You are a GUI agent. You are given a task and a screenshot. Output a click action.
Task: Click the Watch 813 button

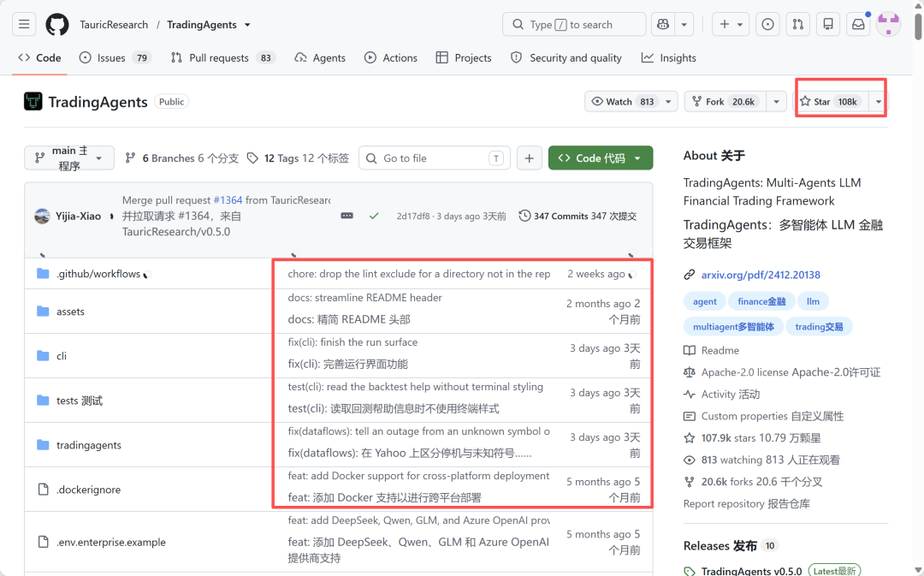622,101
